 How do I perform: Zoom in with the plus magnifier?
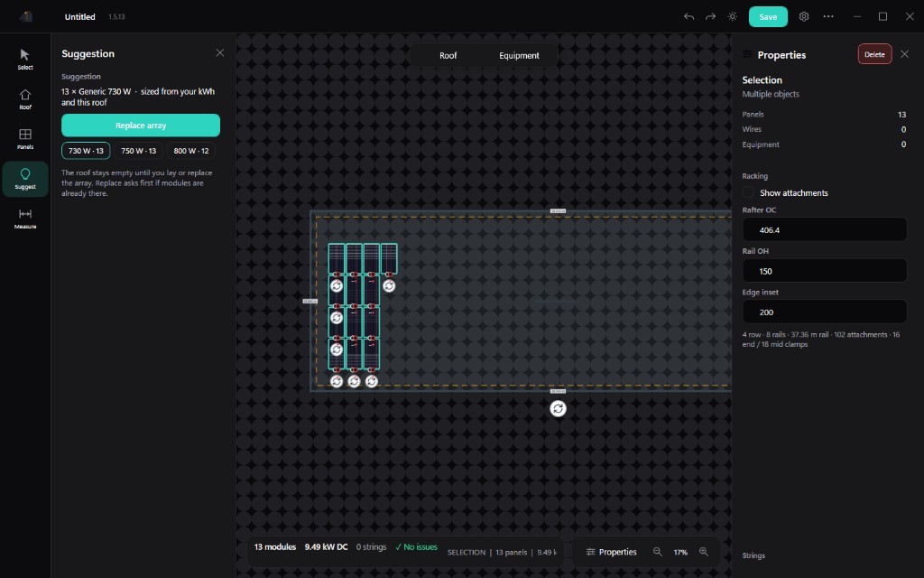click(x=704, y=552)
